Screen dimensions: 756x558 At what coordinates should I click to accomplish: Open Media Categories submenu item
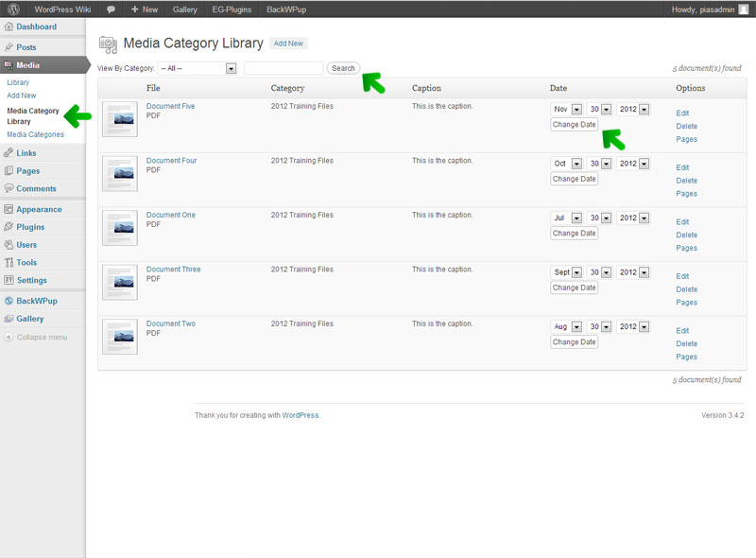coord(35,134)
